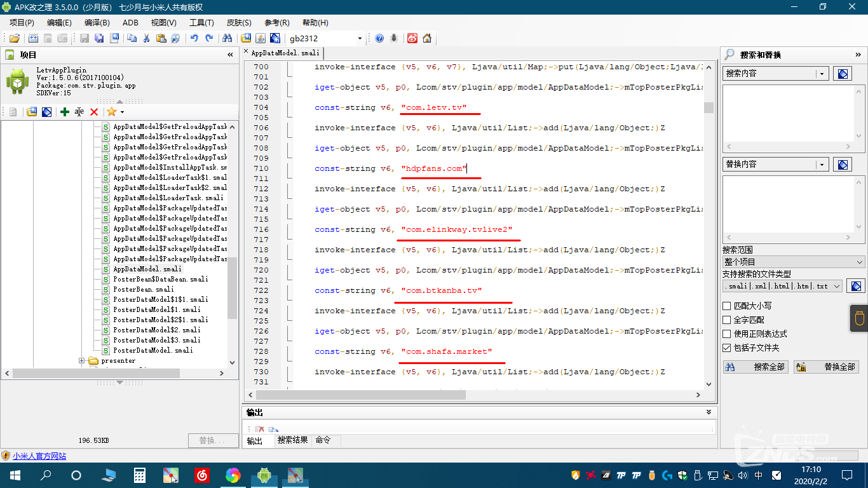The width and height of the screenshot is (868, 488).
Task: Click the eraser icon next to 替换内容
Action: [843, 165]
